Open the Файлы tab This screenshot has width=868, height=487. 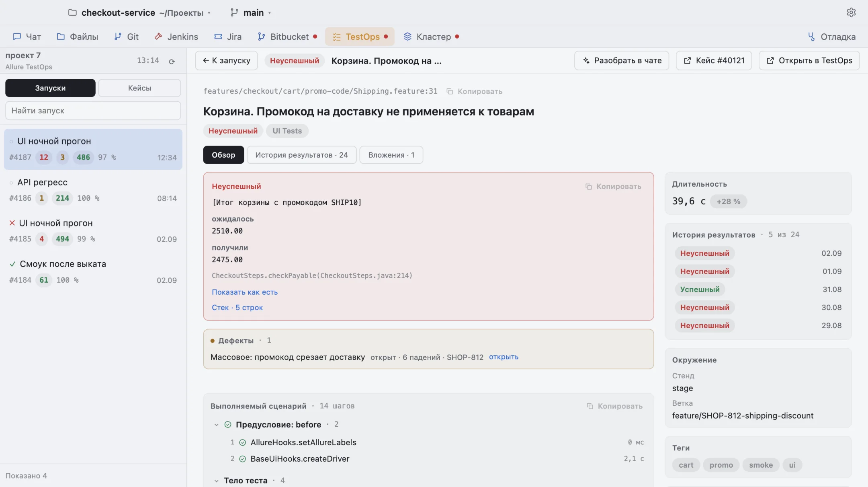[x=78, y=37]
